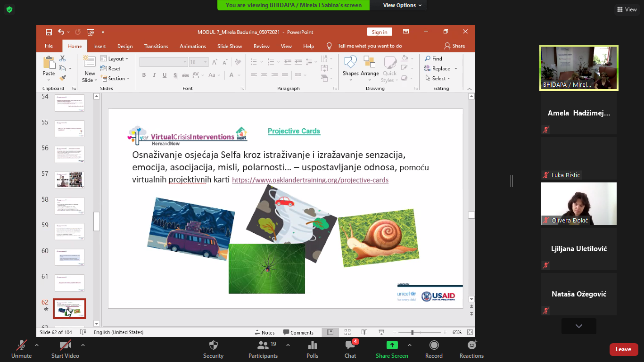Image resolution: width=644 pixels, height=362 pixels.
Task: Click the New Slide icon
Action: pos(89,63)
